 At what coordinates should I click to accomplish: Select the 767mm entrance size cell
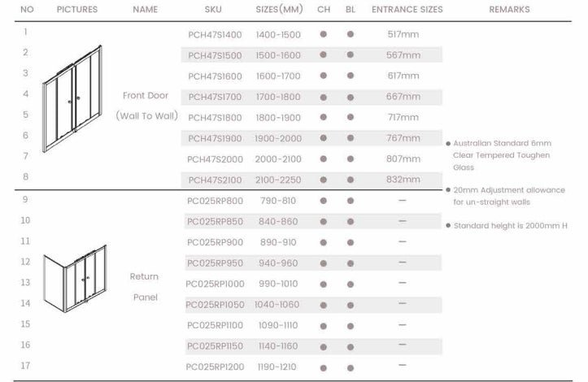click(403, 139)
